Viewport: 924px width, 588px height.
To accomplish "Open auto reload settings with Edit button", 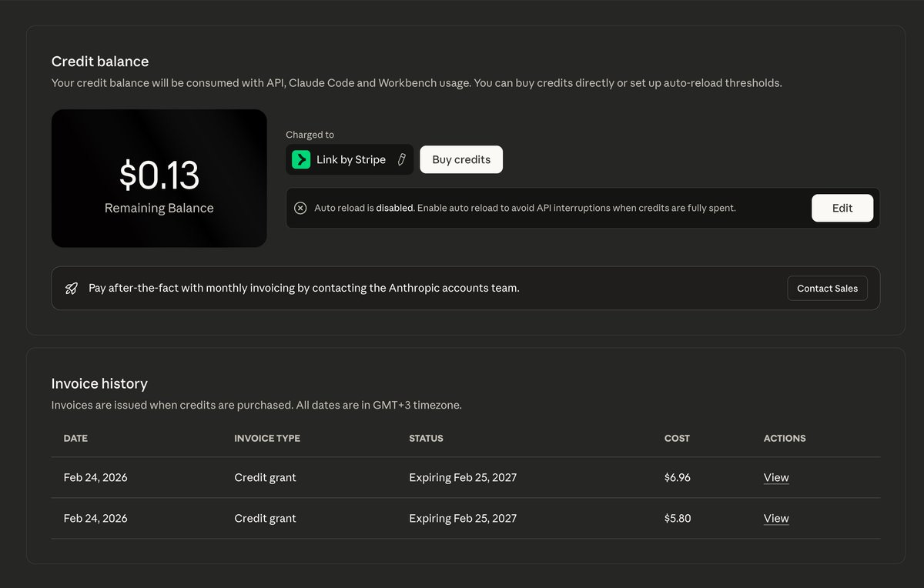I will [842, 208].
